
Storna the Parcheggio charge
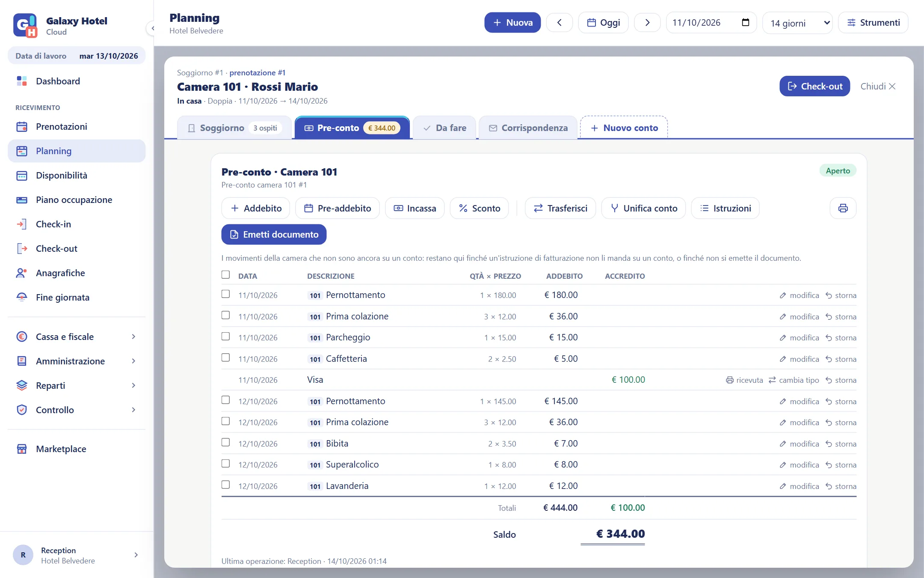click(x=841, y=338)
